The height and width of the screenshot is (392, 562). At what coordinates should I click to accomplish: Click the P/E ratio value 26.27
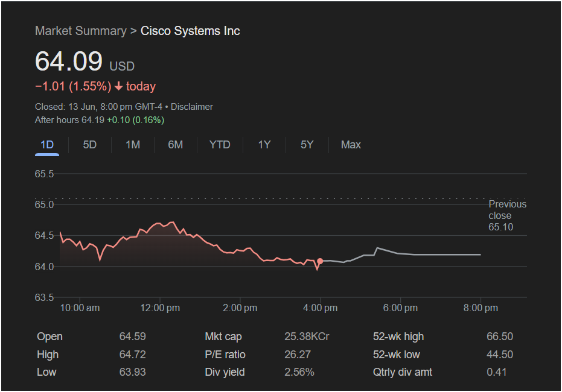[x=298, y=355]
